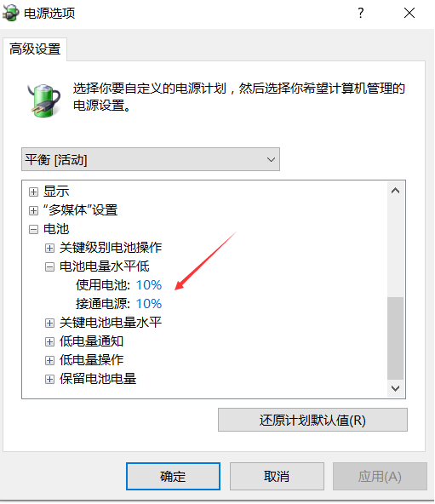
Task: Click 还原计划默认值(R) button
Action: coord(312,420)
